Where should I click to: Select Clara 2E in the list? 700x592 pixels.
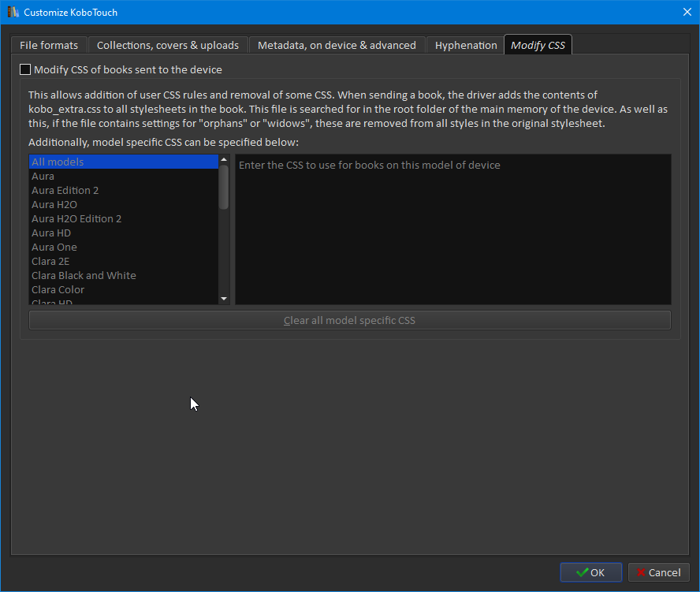point(124,261)
